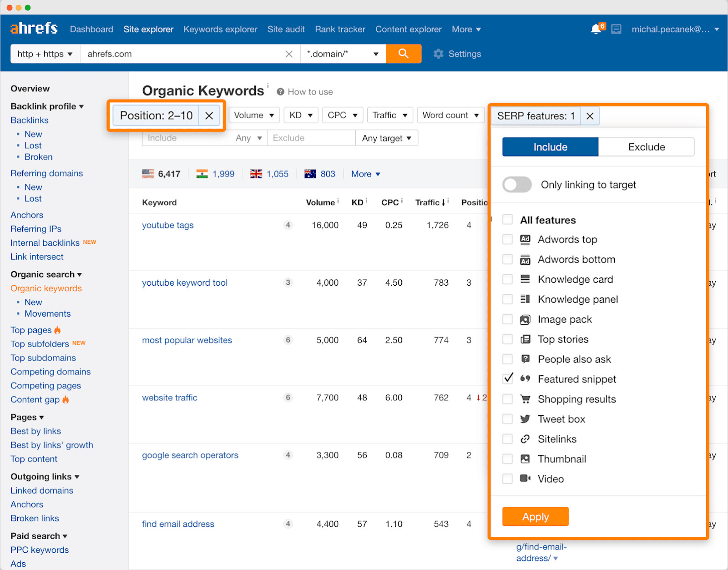Remove the SERP features filter
The width and height of the screenshot is (728, 570).
pyautogui.click(x=590, y=116)
